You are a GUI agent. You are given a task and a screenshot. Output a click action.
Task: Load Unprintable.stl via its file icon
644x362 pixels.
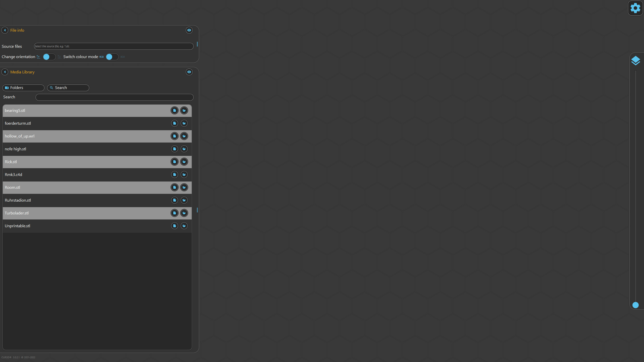point(174,226)
